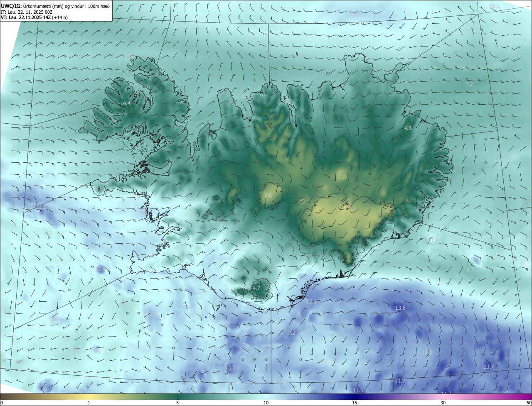The height and width of the screenshot is (406, 532).
Task: Click the '4.4' value over the Westfjords
Action: 127,103
